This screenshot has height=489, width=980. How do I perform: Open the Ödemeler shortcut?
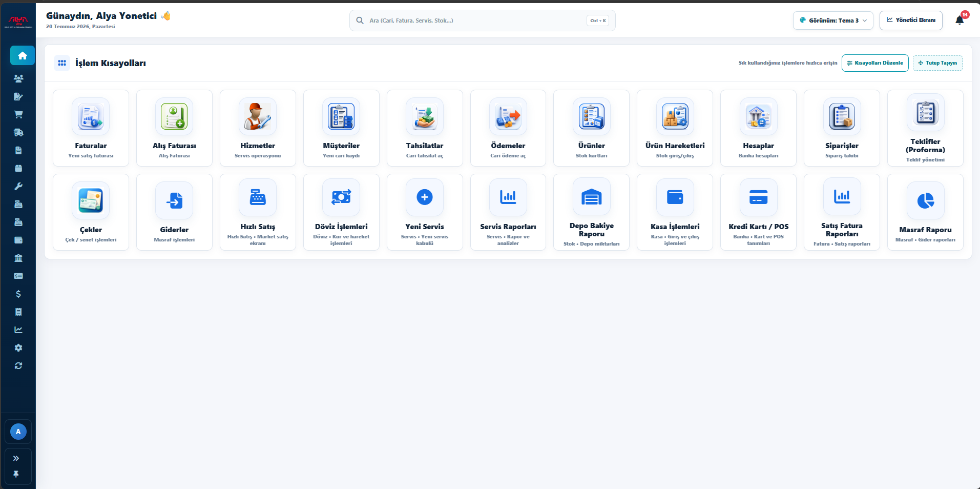(x=508, y=128)
